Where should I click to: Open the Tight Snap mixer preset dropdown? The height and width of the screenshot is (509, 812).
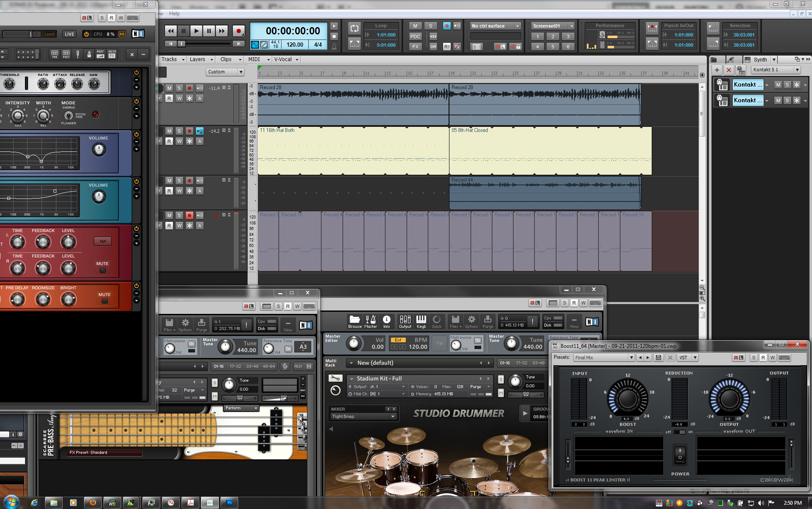363,417
